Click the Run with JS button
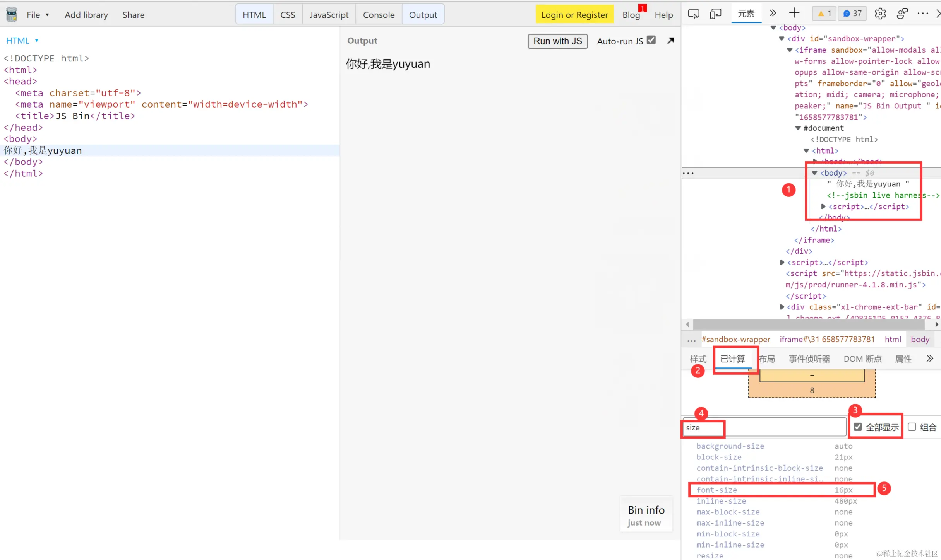The image size is (941, 560). 557,41
